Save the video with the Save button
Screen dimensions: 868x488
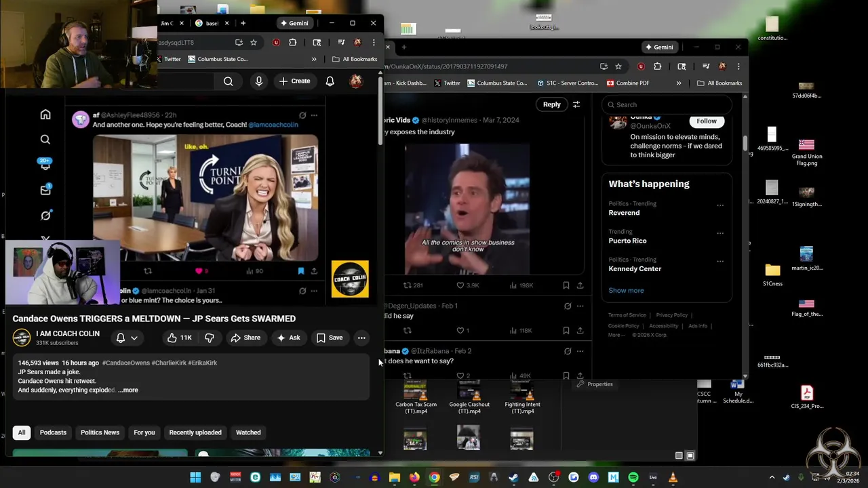tap(330, 338)
